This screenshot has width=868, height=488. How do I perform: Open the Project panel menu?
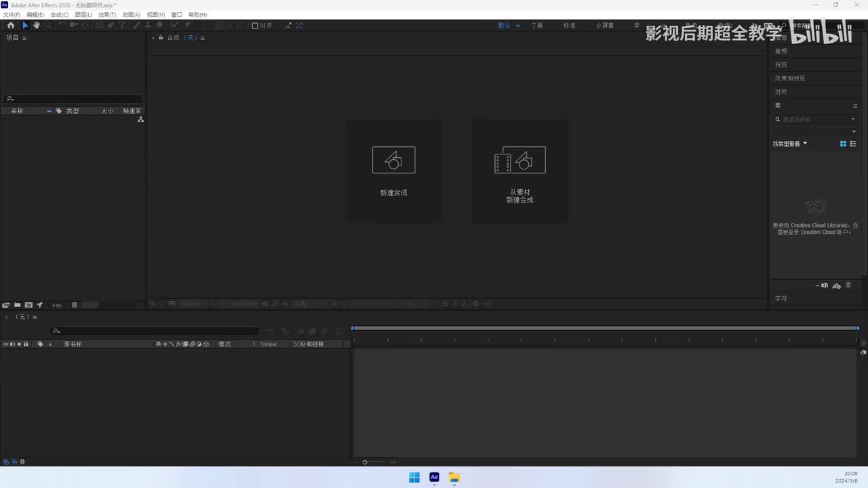pyautogui.click(x=24, y=38)
